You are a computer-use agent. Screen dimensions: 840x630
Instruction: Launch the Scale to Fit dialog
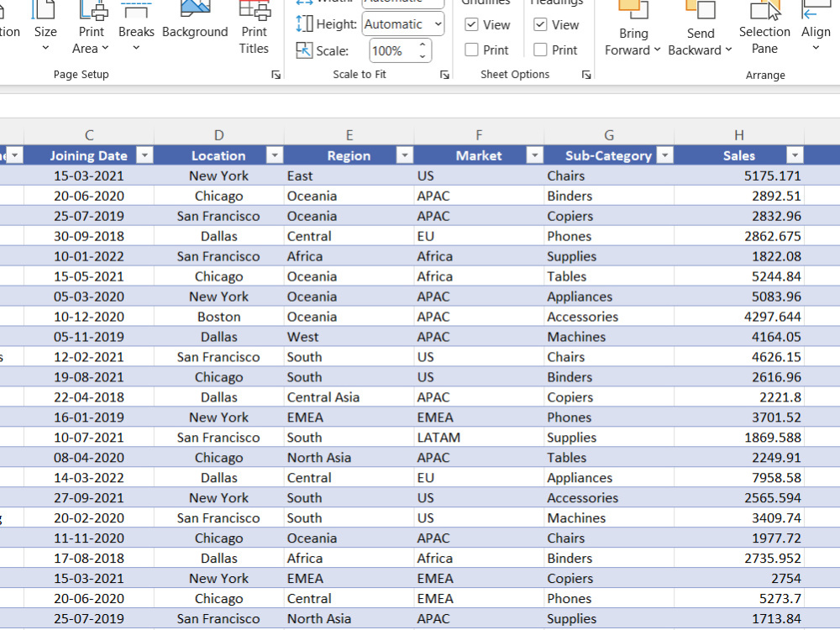click(x=444, y=75)
